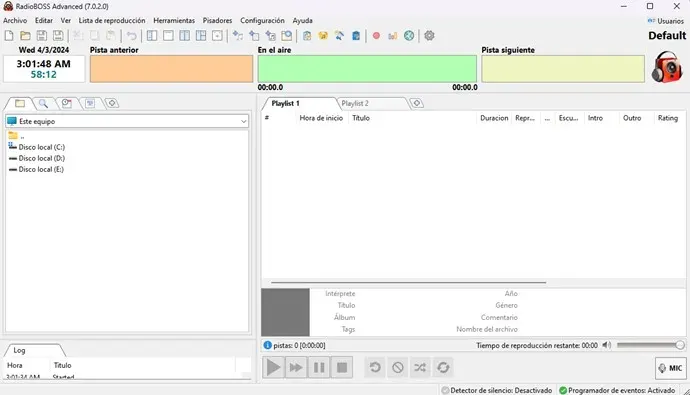
Task: Toggle the MIC button
Action: (x=671, y=368)
